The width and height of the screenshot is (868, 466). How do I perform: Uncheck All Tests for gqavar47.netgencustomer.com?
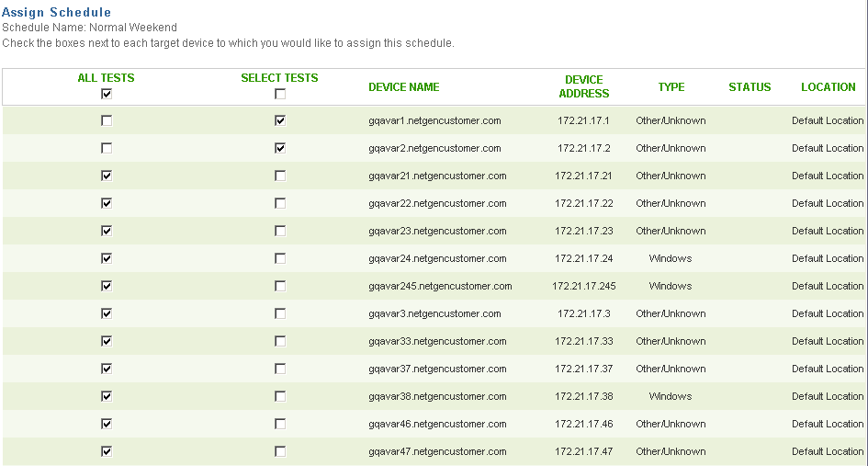click(107, 451)
